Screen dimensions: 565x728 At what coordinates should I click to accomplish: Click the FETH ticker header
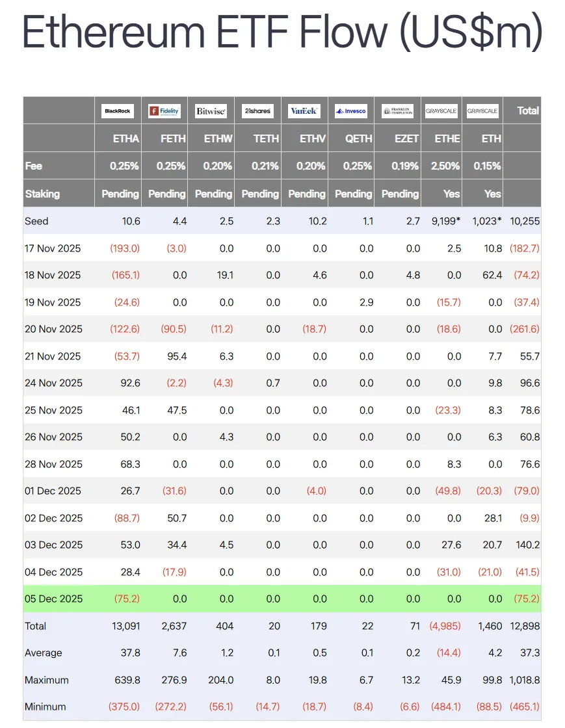[x=173, y=138]
